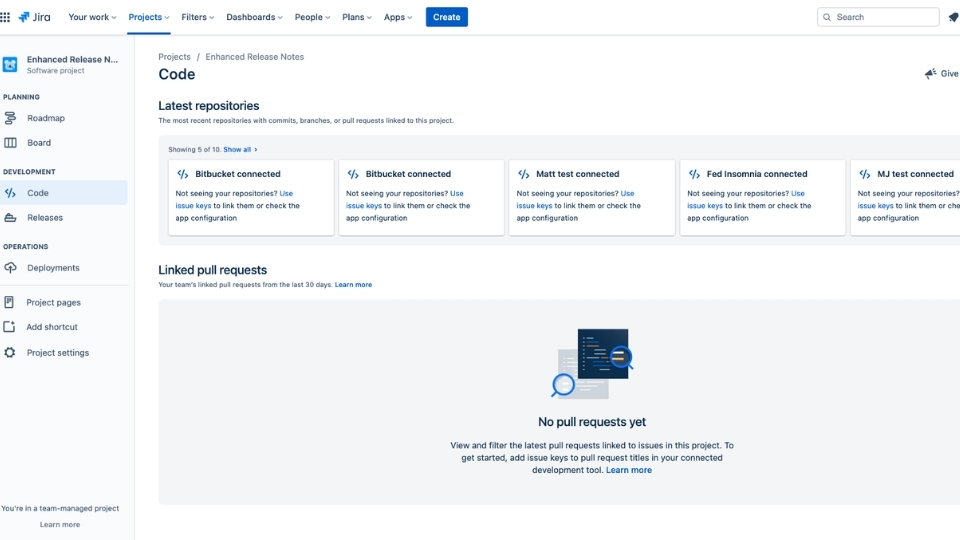
Task: Click the code icon on Matt test card
Action: tap(523, 174)
